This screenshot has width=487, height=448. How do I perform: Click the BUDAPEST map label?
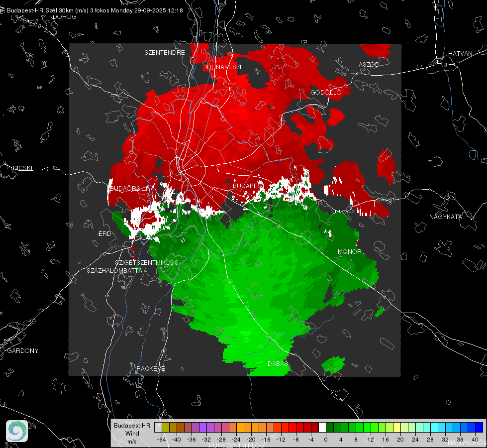249,186
